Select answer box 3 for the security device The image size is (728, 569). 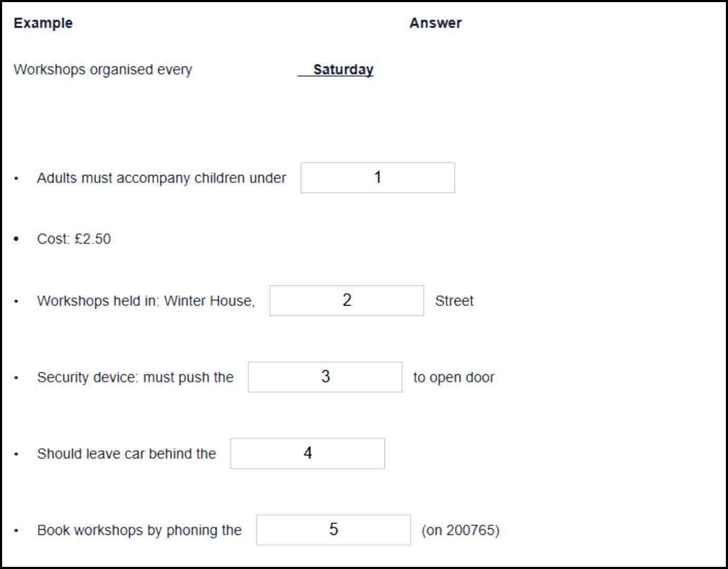pyautogui.click(x=325, y=377)
